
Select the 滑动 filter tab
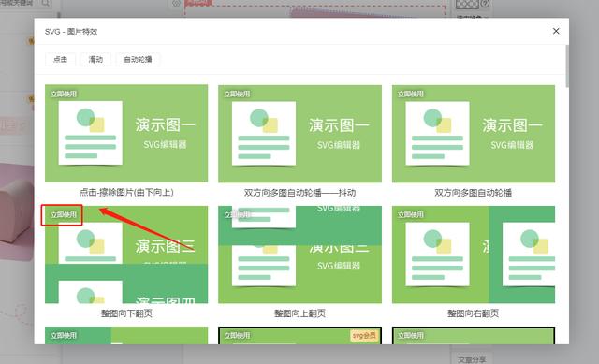coord(95,59)
